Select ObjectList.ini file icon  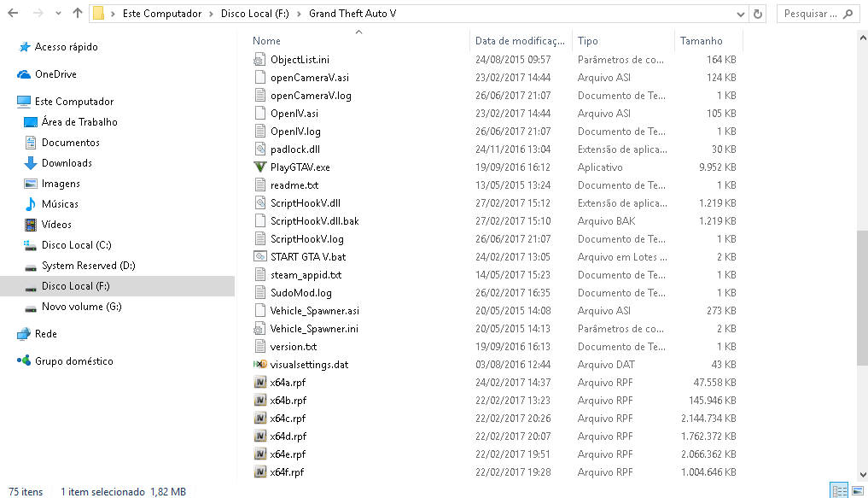click(x=259, y=59)
